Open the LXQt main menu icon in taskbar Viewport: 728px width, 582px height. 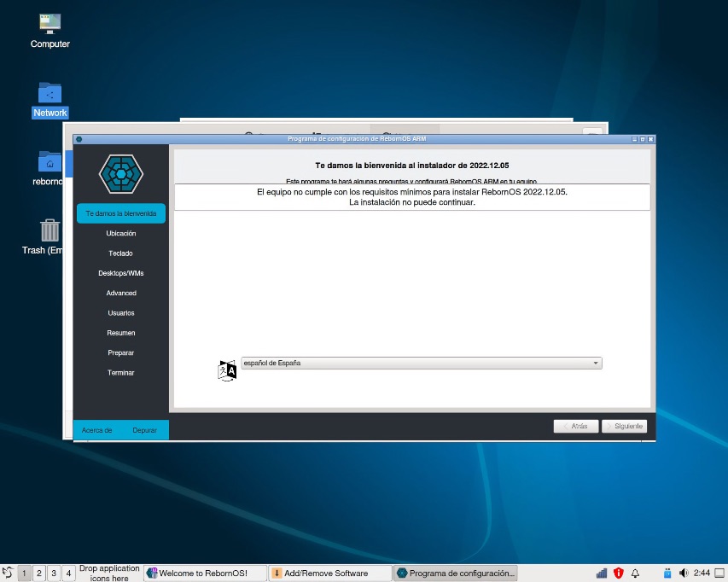pos(8,573)
